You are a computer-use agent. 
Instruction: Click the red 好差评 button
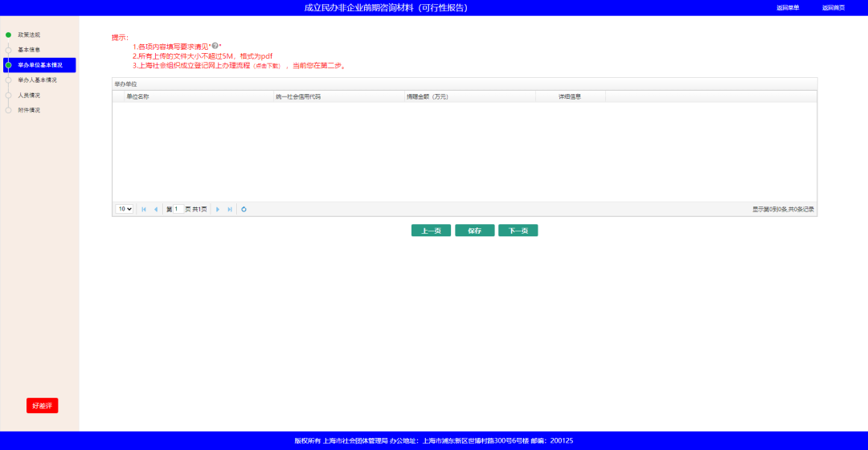coord(42,406)
